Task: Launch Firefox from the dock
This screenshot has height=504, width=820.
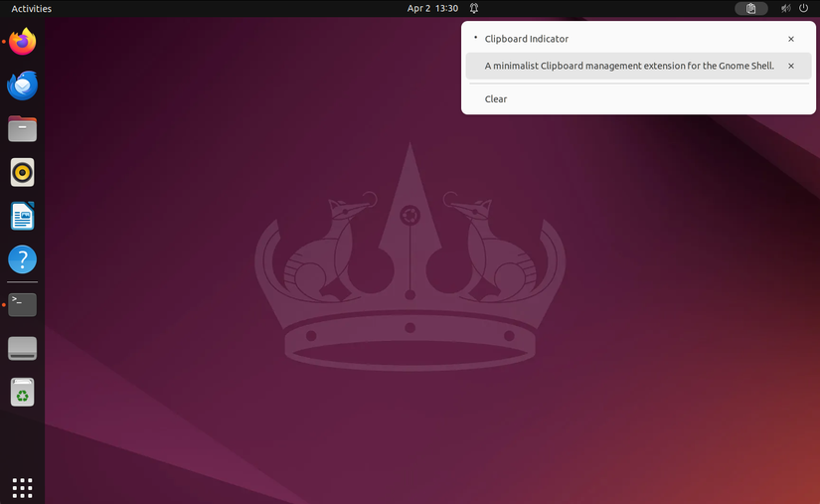Action: [x=23, y=42]
